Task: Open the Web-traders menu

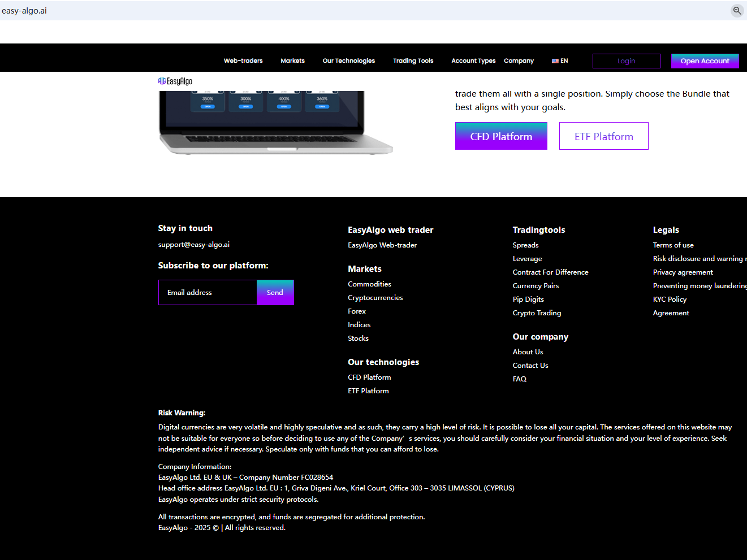Action: coord(243,61)
